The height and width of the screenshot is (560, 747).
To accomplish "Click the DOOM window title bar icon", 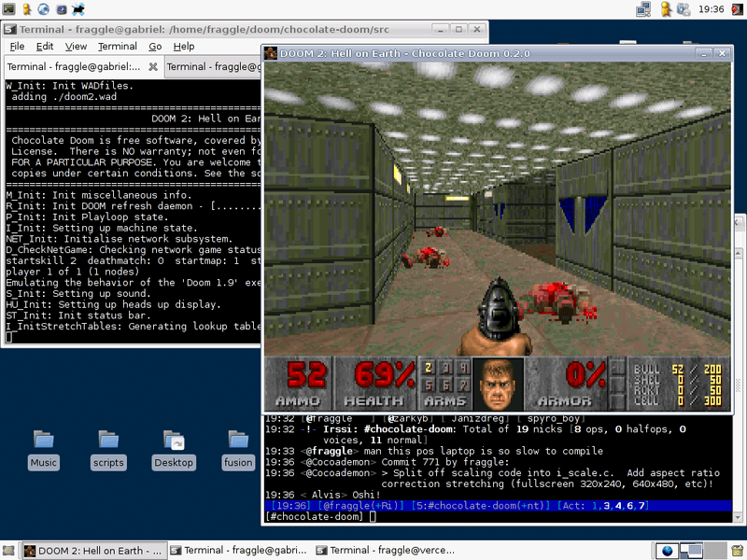I will (x=271, y=53).
